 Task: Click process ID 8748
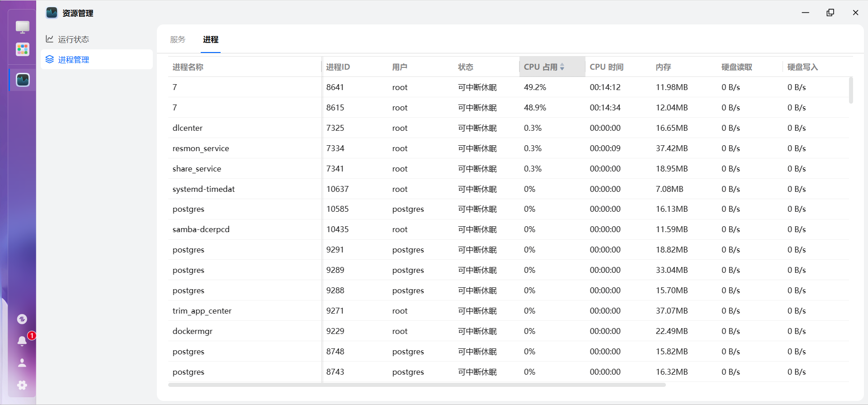click(335, 352)
